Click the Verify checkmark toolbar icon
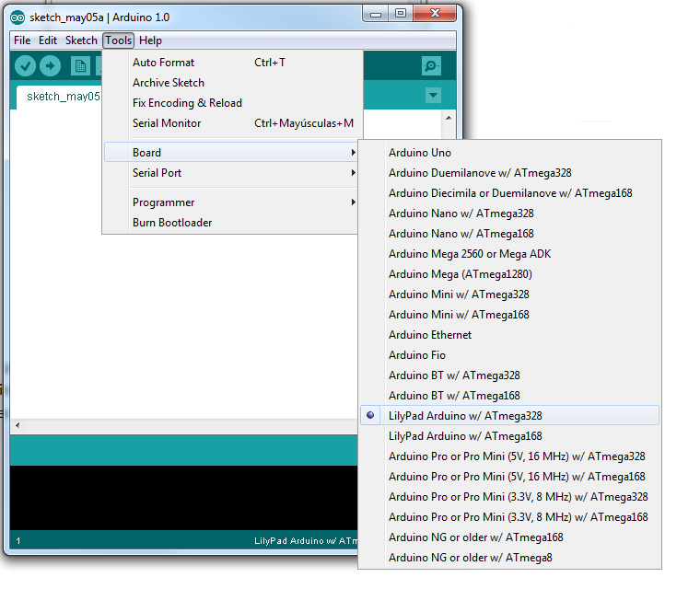The height and width of the screenshot is (589, 700). click(x=26, y=65)
